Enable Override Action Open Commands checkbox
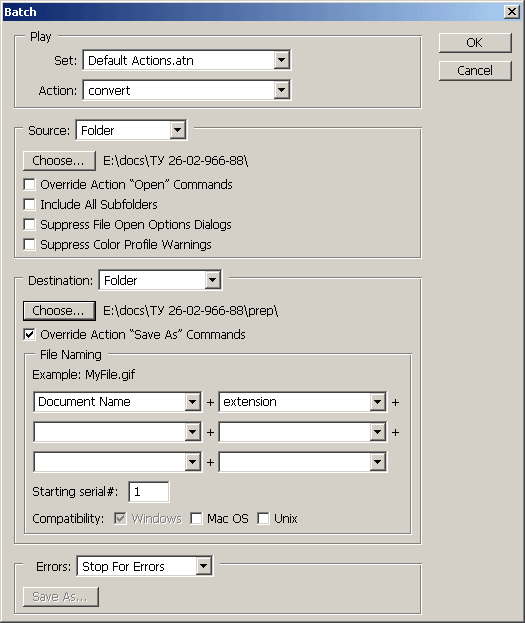This screenshot has height=623, width=525. pos(29,184)
